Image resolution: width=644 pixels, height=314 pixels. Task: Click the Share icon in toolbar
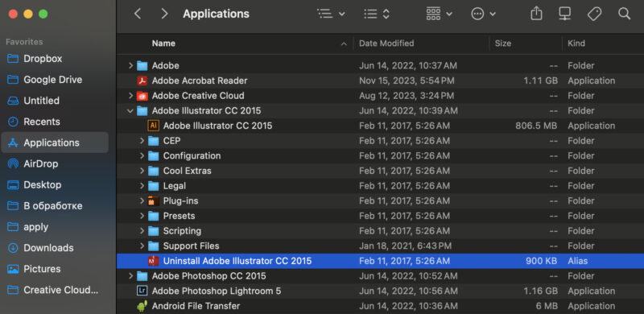tap(536, 14)
